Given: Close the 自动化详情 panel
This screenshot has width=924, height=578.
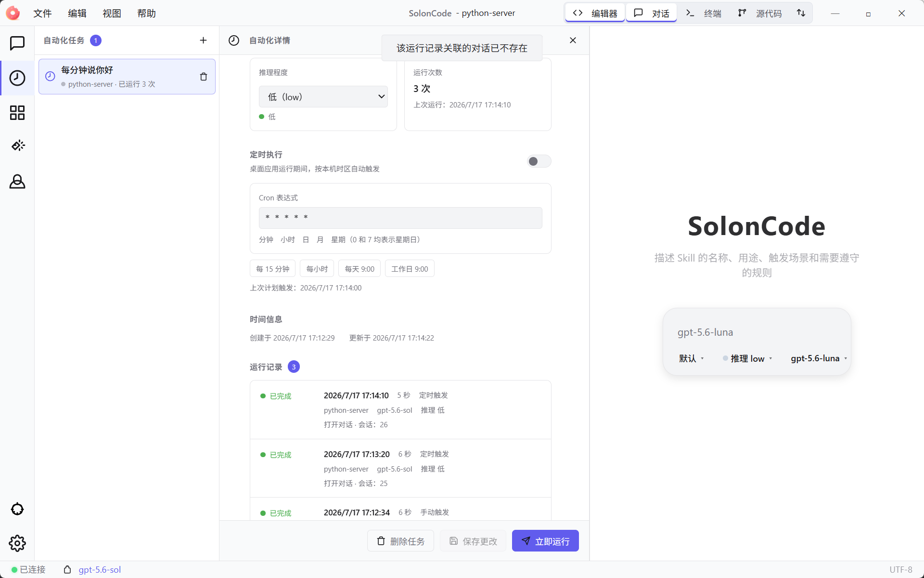Looking at the screenshot, I should click(x=573, y=40).
